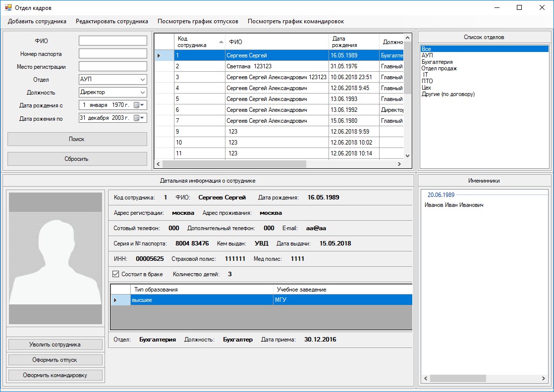Toggle the Состоит в браке checkbox

pos(116,274)
